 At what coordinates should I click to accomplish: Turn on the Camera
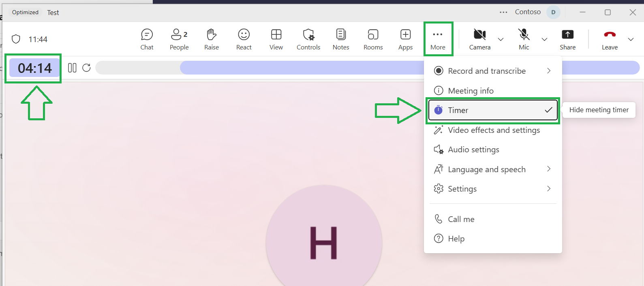pos(480,39)
